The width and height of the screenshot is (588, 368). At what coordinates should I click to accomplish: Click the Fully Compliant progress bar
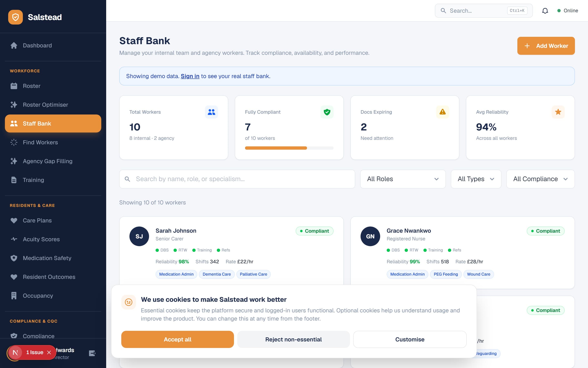click(289, 148)
